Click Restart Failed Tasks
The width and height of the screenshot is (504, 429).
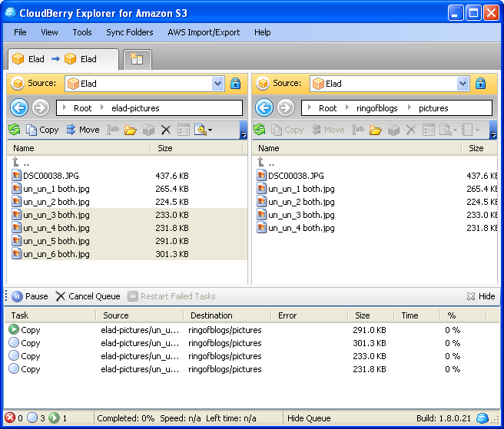(171, 296)
